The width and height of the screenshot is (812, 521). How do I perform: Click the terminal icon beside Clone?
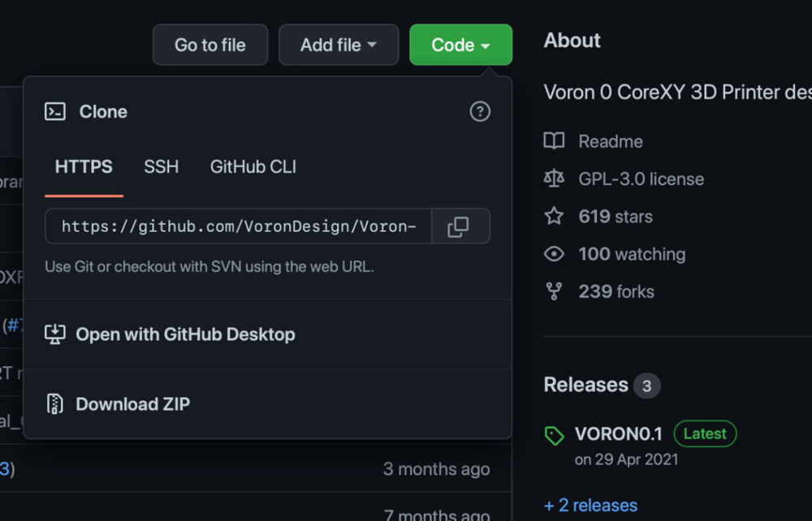pos(55,111)
